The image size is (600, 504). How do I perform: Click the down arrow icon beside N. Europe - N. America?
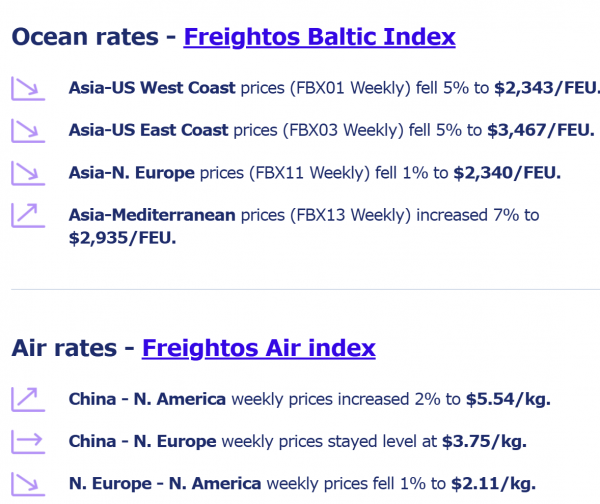(27, 483)
